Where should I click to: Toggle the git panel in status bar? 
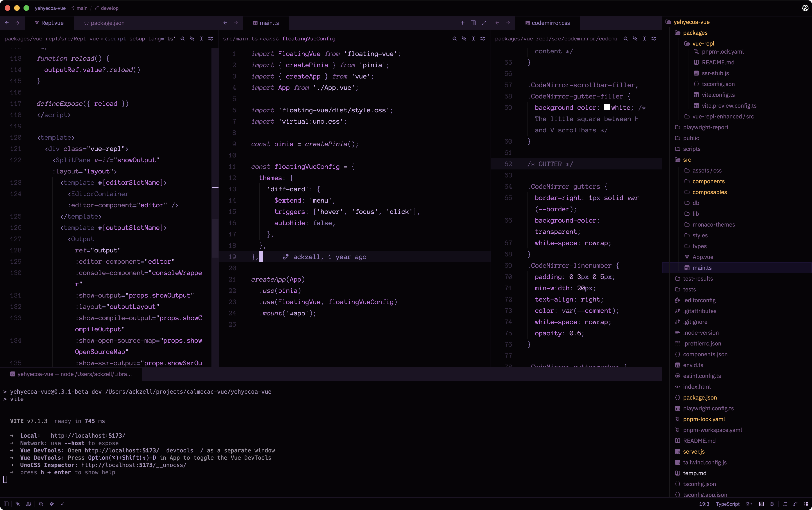click(796, 504)
